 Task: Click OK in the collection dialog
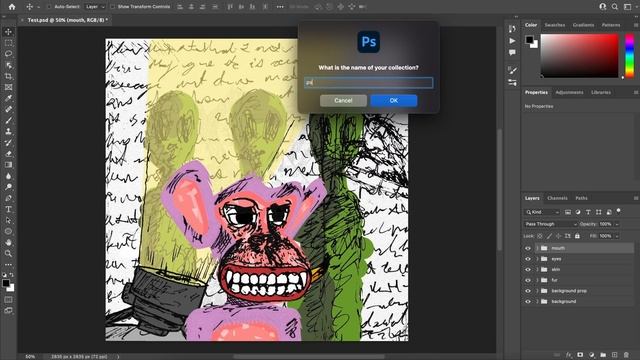coord(393,100)
